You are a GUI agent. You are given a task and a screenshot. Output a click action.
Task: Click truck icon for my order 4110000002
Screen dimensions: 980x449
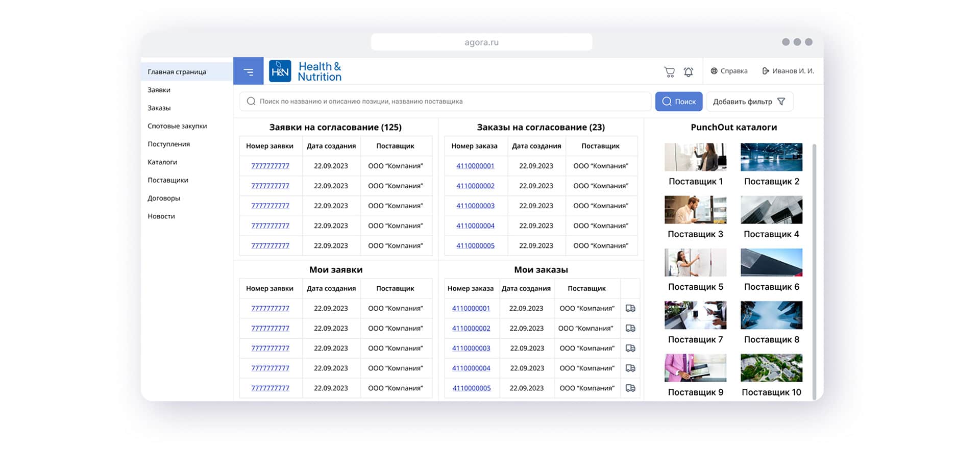tap(630, 328)
